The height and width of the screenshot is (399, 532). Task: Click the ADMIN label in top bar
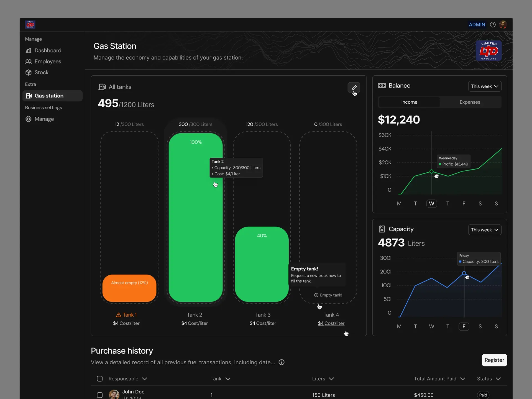tap(477, 25)
